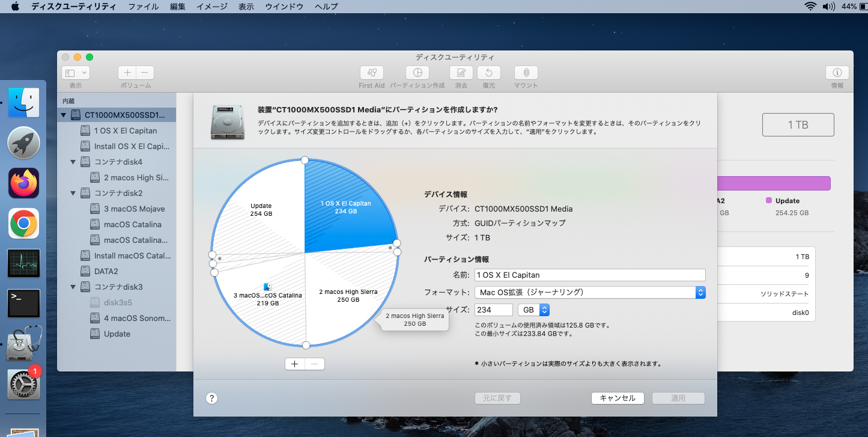This screenshot has height=437, width=868.
Task: Open the イメージ menu
Action: click(212, 7)
